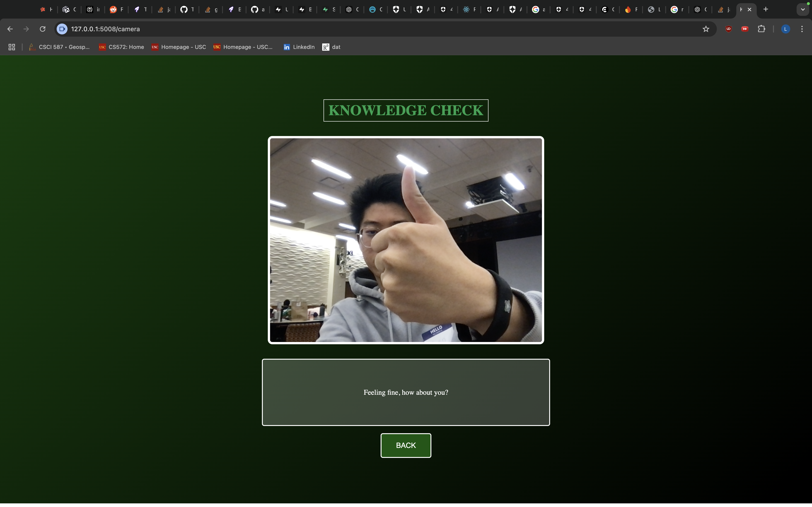Viewport: 812px width, 507px height.
Task: Open the Chrome profile avatar L
Action: click(785, 29)
